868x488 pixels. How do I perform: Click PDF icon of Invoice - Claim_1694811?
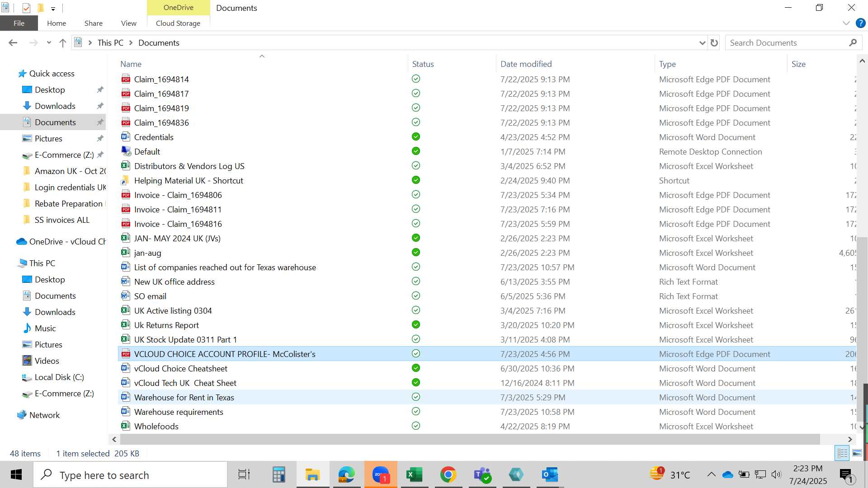tap(126, 209)
